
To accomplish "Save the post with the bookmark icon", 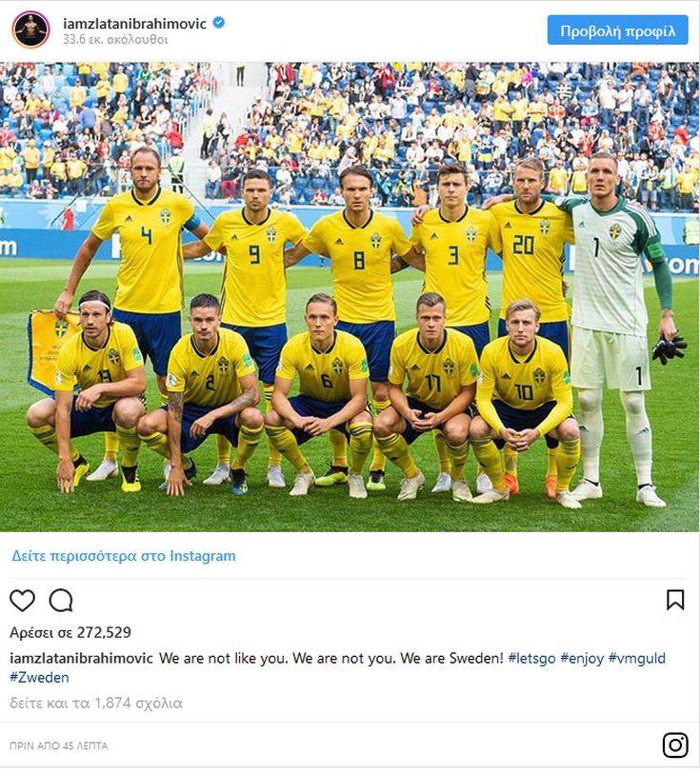I will 675,600.
